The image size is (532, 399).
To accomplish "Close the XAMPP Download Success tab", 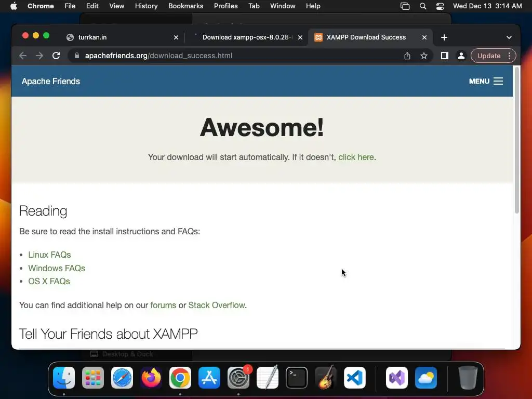I will click(424, 37).
